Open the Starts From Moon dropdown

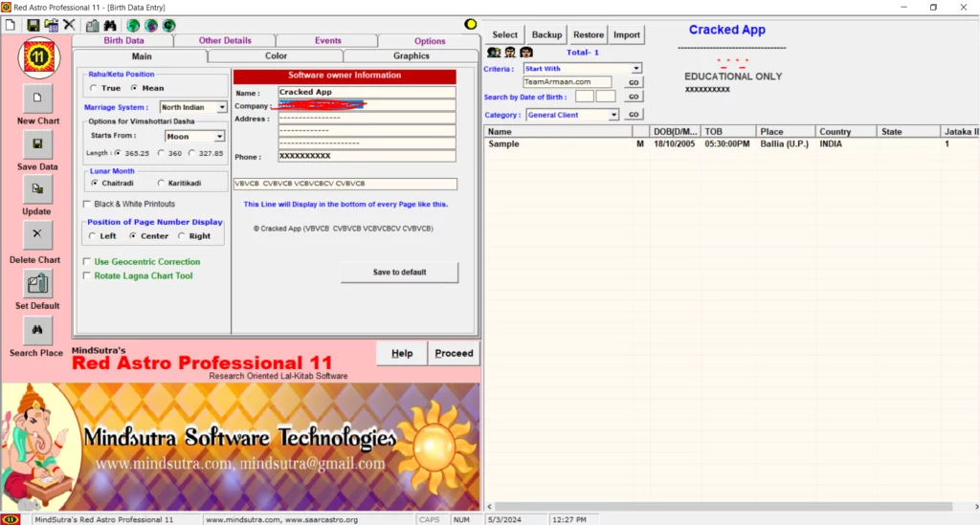tap(219, 136)
